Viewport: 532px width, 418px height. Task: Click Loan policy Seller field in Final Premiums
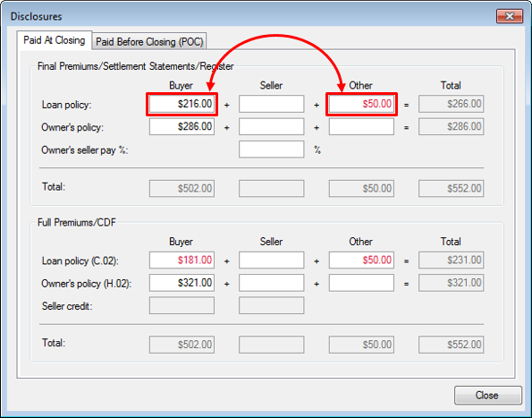coord(272,104)
